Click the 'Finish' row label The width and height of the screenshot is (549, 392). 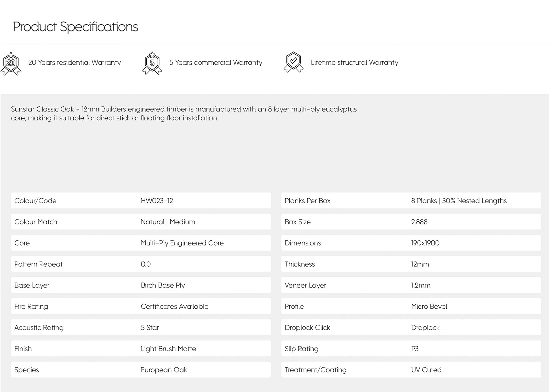point(23,349)
